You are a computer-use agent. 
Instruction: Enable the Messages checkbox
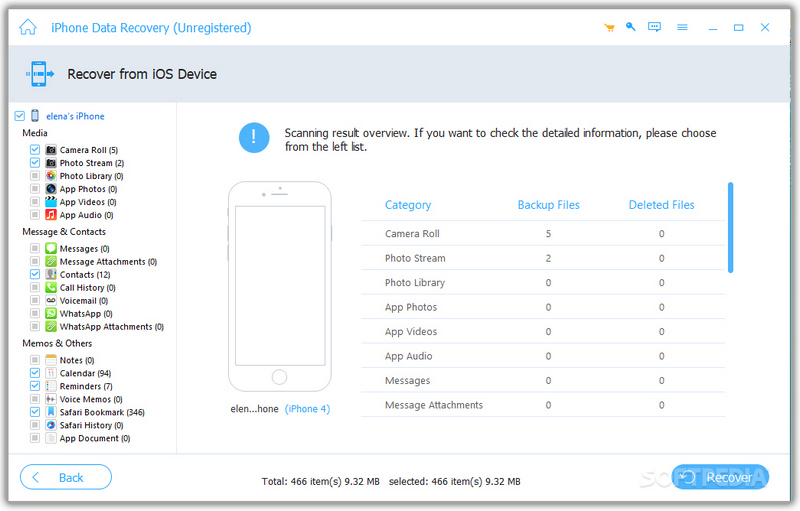coord(35,248)
